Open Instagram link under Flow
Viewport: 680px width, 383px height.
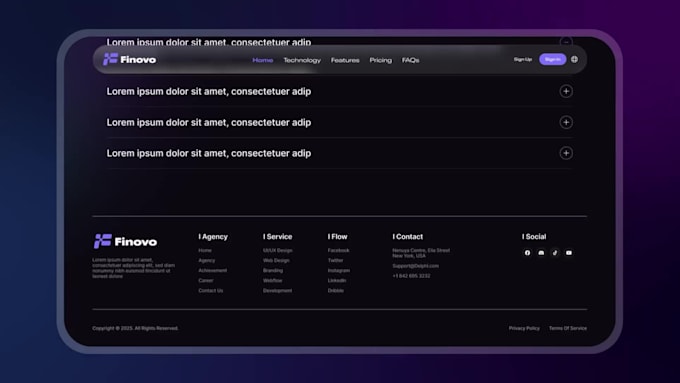[339, 270]
